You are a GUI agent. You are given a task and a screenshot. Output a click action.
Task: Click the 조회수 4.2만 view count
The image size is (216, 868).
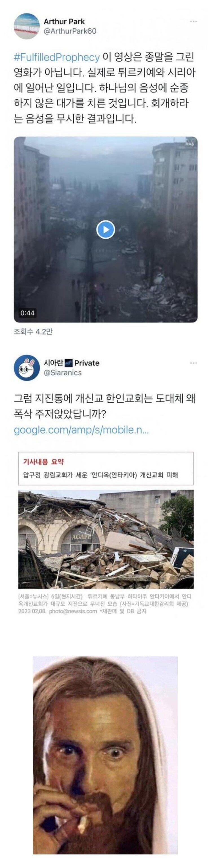pos(33,332)
